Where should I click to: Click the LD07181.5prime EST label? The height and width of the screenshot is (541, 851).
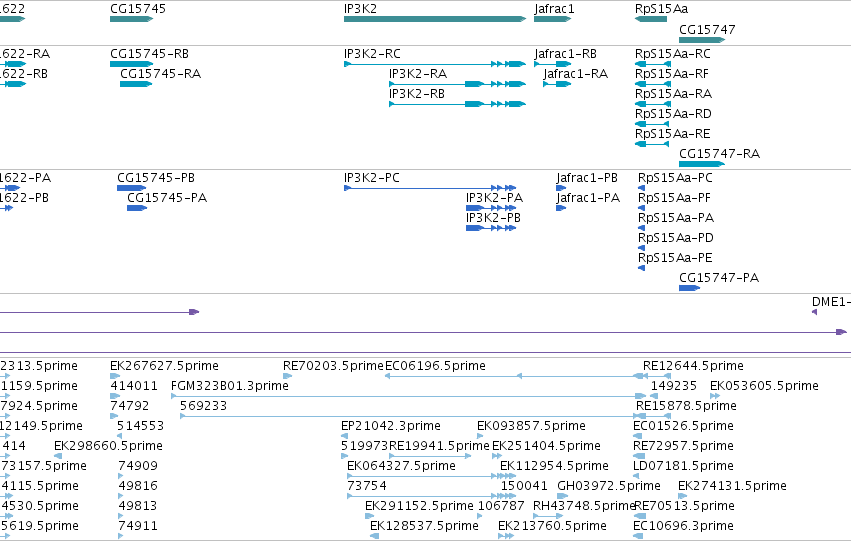[x=683, y=467]
